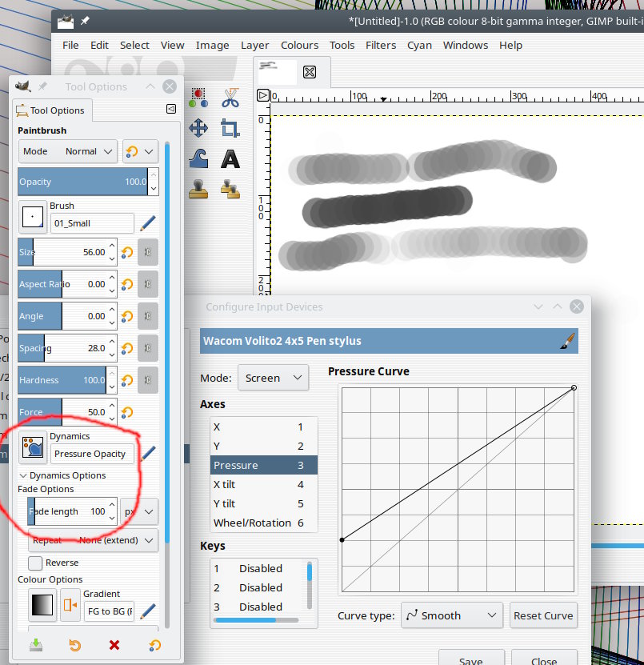Viewport: 644px width, 665px height.
Task: Reset Hardness to default
Action: coord(127,380)
